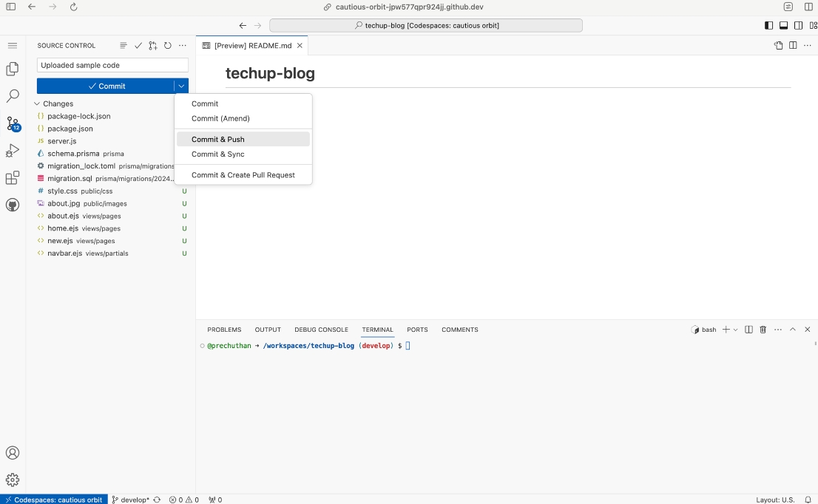The image size is (818, 504).
Task: Open the Search view in activity bar
Action: tap(13, 96)
